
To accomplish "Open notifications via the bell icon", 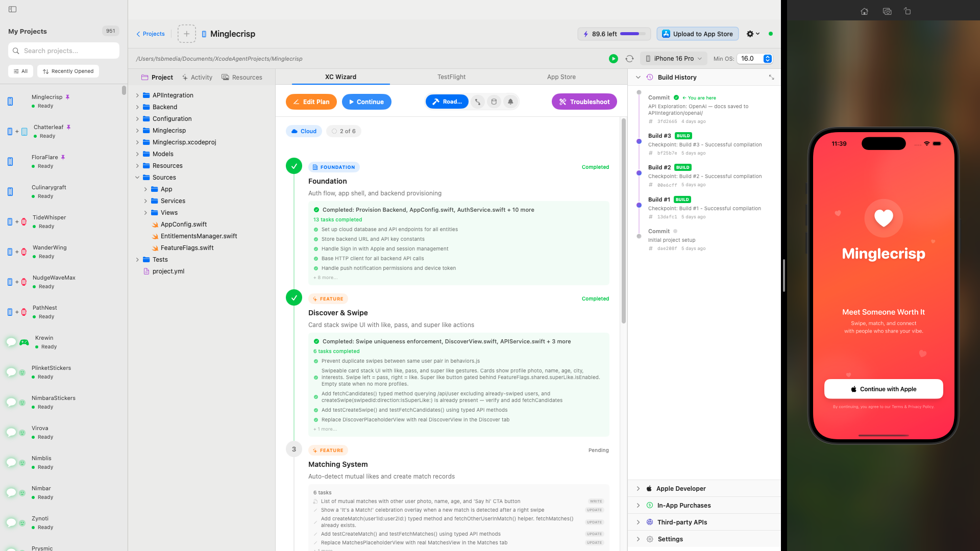I will [510, 102].
